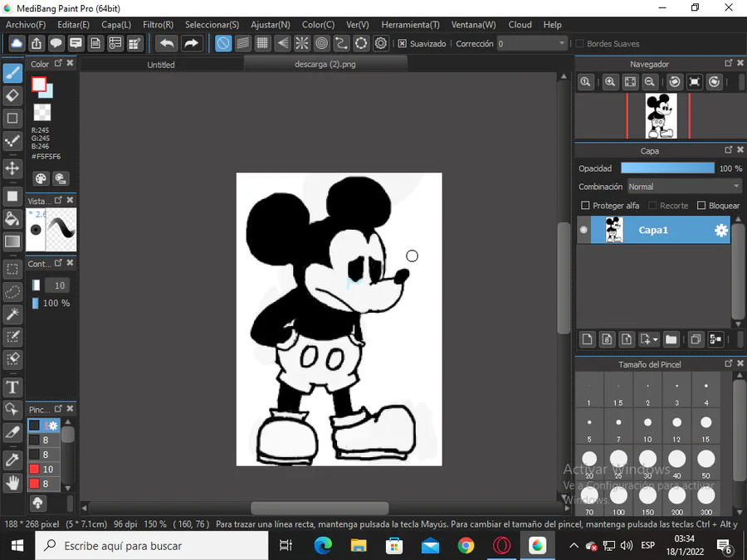Viewport: 747px width, 560px height.
Task: Open Google Chrome from the taskbar
Action: tap(466, 546)
